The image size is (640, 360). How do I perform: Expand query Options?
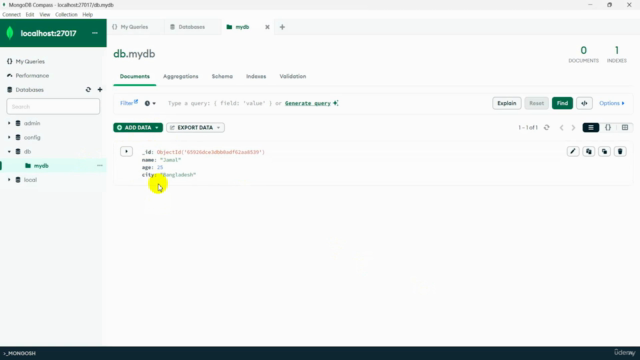coord(611,103)
